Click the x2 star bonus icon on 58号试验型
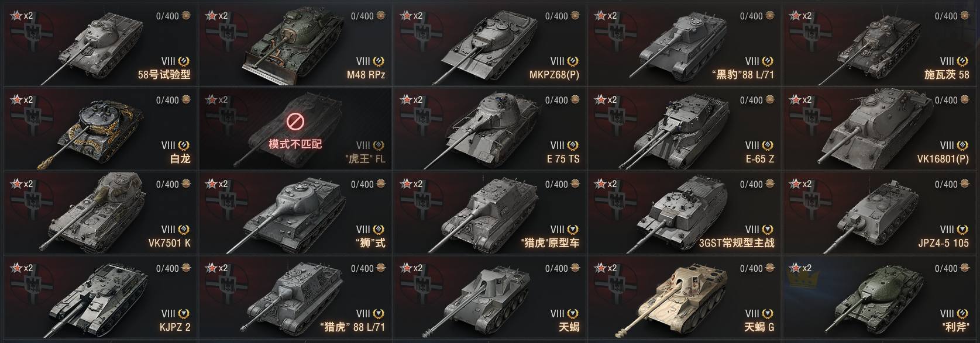Screen dimensions: 980x343 [x=16, y=16]
